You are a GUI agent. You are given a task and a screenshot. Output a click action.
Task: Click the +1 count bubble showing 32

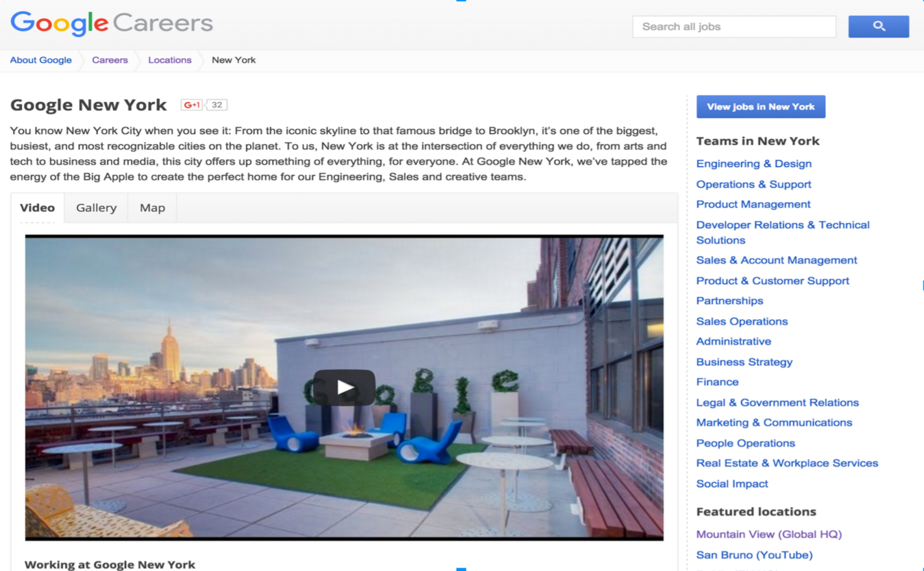216,105
